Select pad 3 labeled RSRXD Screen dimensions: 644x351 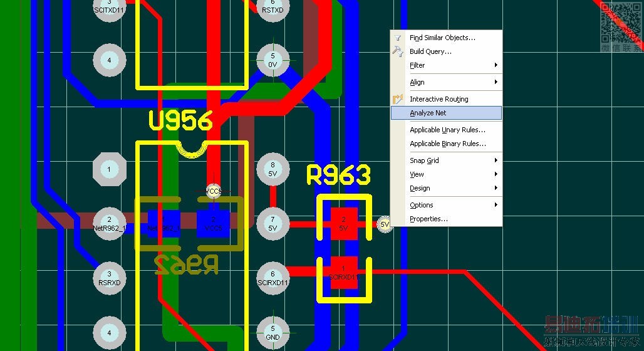click(109, 278)
